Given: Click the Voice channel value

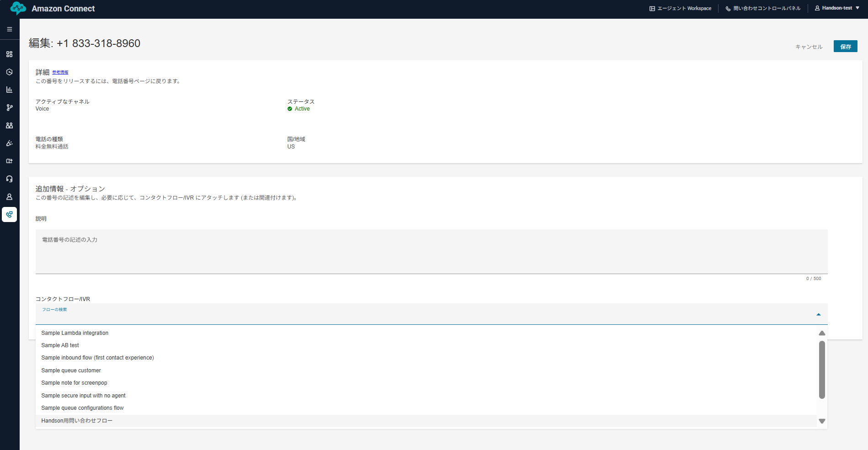Looking at the screenshot, I should tap(42, 109).
